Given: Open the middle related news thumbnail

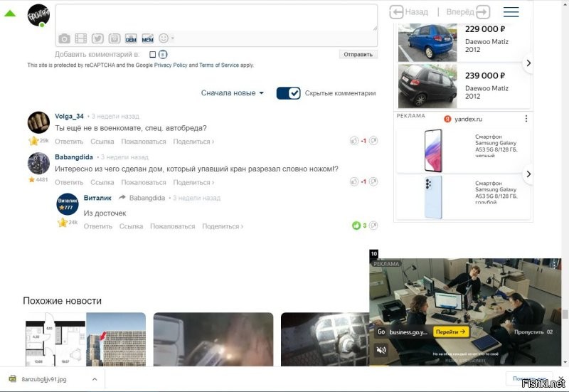Looking at the screenshot, I should tap(213, 339).
